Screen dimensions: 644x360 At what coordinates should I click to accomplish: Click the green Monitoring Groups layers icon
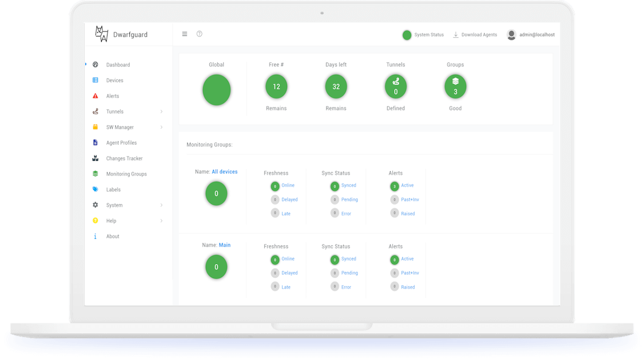click(96, 174)
